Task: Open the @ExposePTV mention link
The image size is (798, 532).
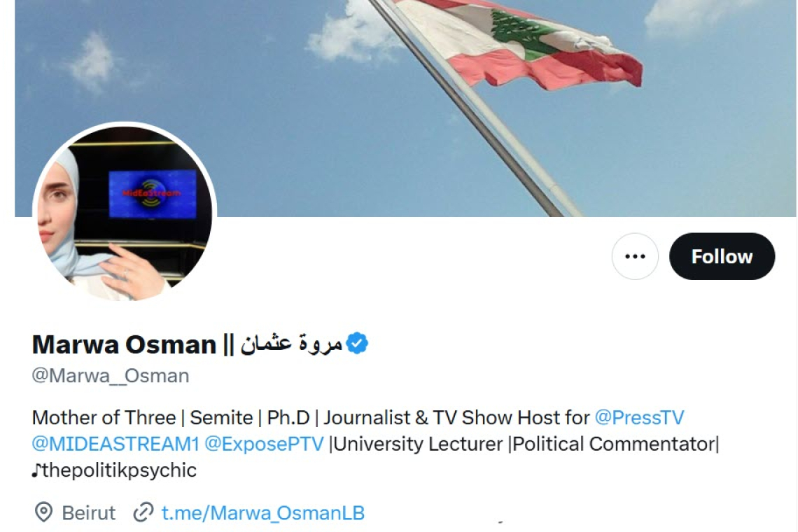Action: pos(264,444)
